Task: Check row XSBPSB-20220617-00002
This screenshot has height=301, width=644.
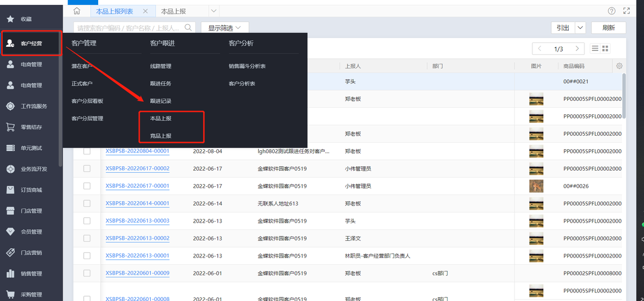Action: [87, 168]
